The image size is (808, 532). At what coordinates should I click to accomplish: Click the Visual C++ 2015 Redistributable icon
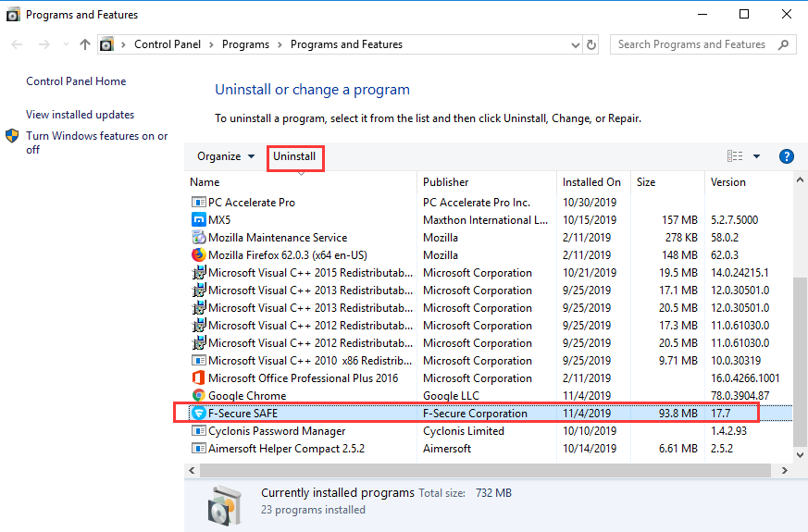click(x=198, y=272)
